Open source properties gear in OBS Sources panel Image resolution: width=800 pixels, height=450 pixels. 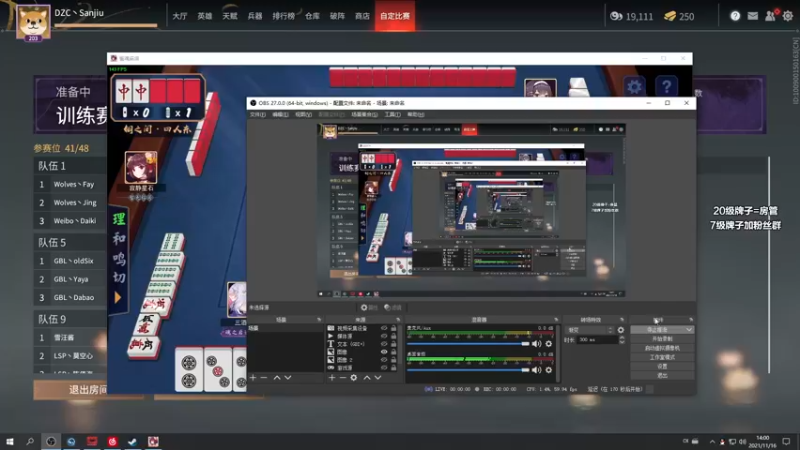(354, 378)
